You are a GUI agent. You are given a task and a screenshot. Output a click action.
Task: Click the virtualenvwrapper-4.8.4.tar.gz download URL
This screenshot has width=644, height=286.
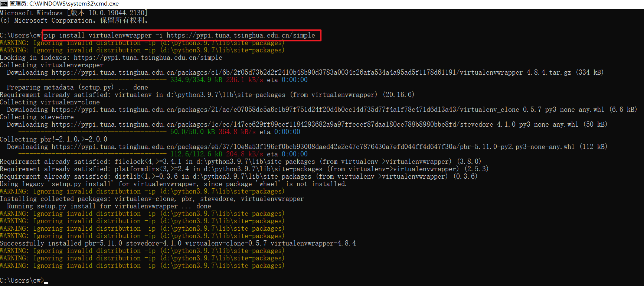pyautogui.click(x=311, y=72)
